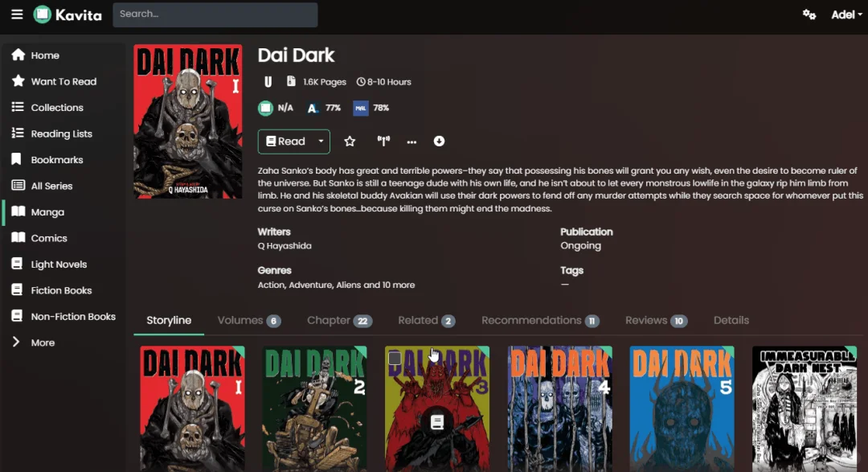This screenshot has width=868, height=472.
Task: Switch to the Related tab
Action: pyautogui.click(x=426, y=321)
